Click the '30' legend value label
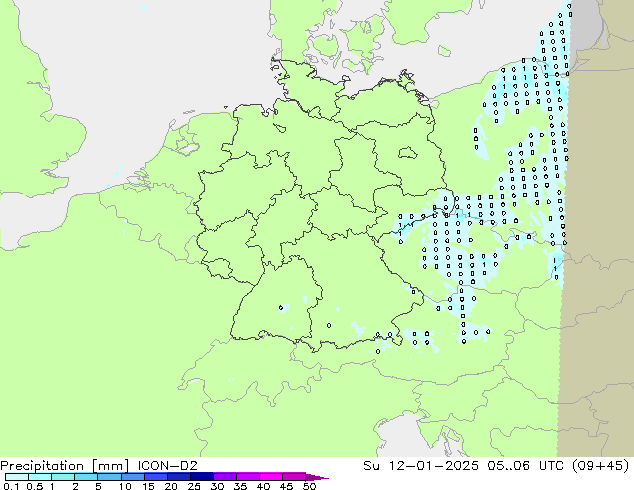Viewport: 634px width, 490px height. (x=218, y=486)
